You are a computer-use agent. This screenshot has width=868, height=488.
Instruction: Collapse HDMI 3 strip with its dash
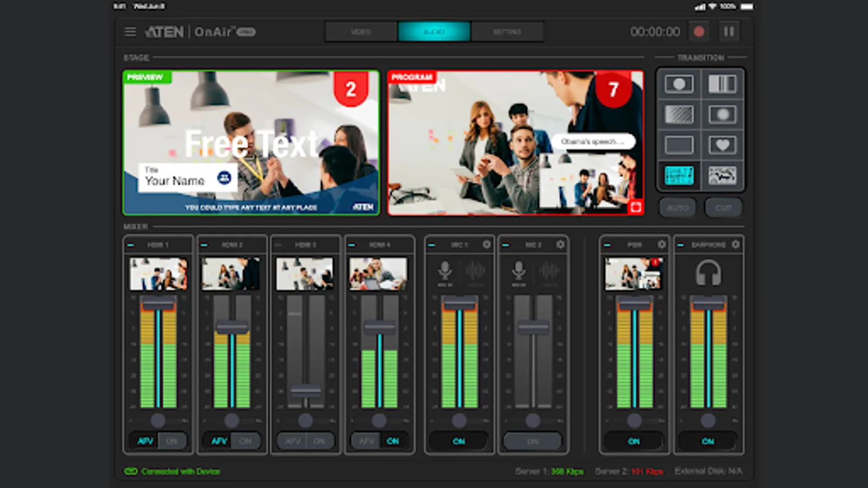point(278,245)
